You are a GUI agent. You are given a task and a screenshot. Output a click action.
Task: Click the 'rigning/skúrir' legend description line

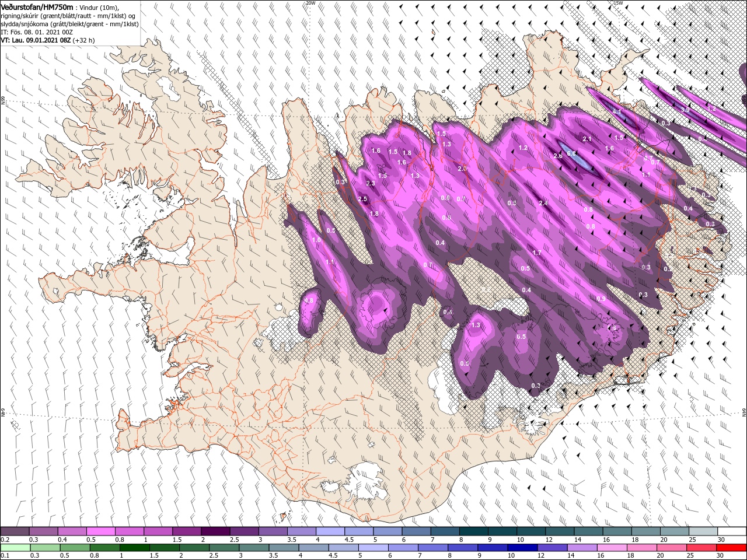67,16
